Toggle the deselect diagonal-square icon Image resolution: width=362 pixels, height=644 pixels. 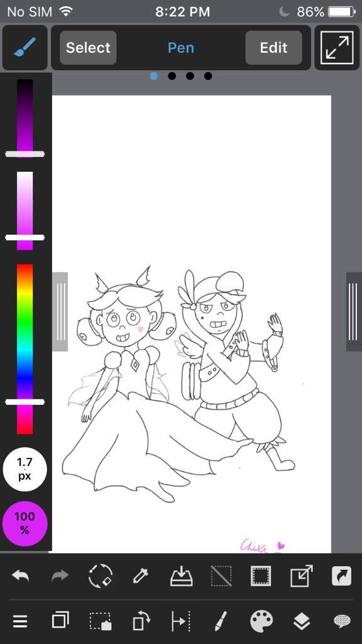point(221,576)
